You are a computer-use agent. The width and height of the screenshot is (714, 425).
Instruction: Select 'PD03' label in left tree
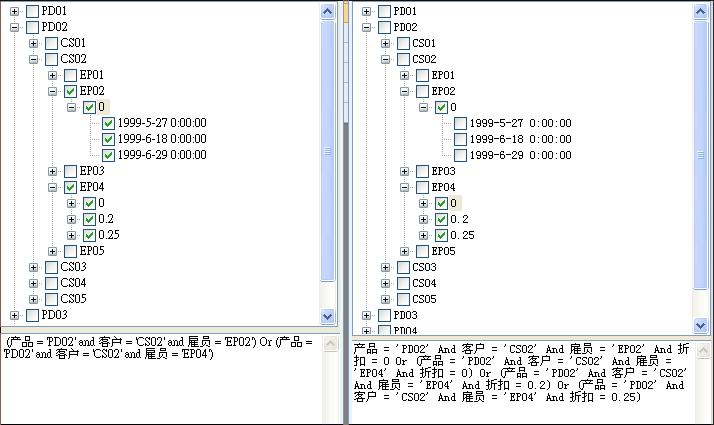54,315
